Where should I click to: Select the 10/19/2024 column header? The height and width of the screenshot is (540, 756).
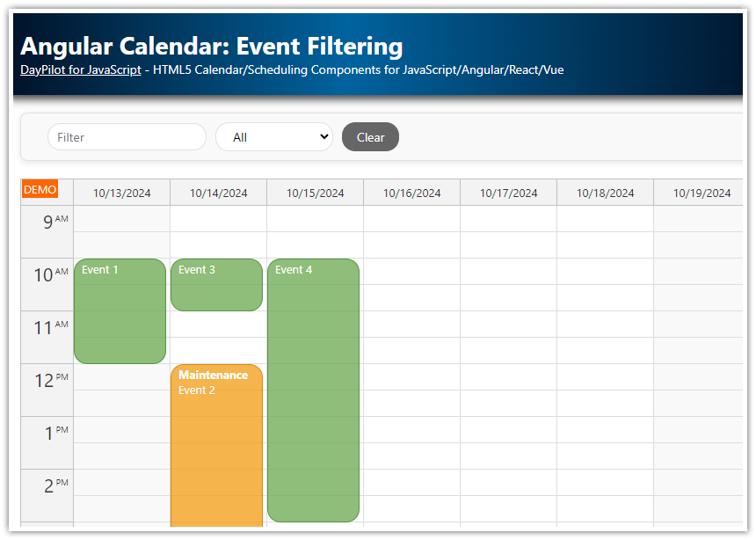tap(701, 192)
